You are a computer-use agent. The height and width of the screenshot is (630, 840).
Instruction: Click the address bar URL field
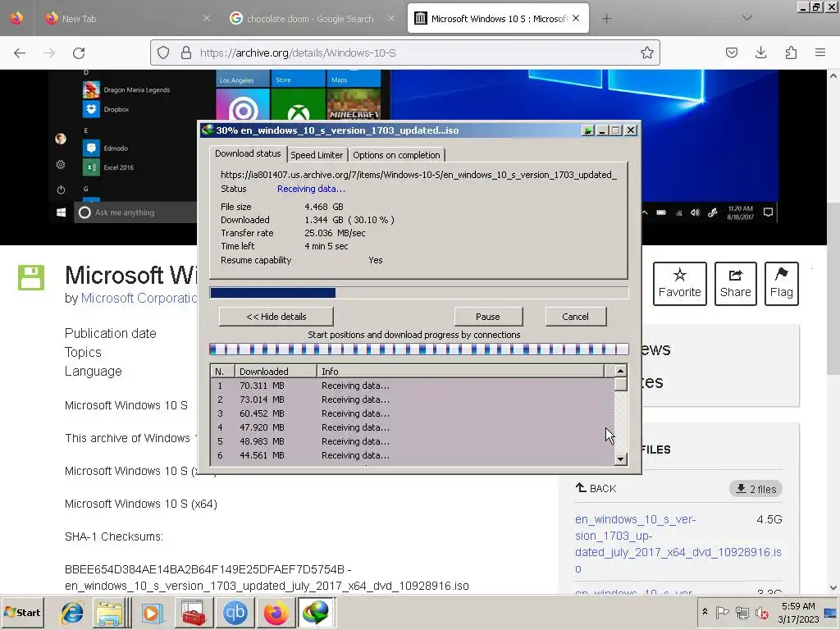click(x=405, y=52)
